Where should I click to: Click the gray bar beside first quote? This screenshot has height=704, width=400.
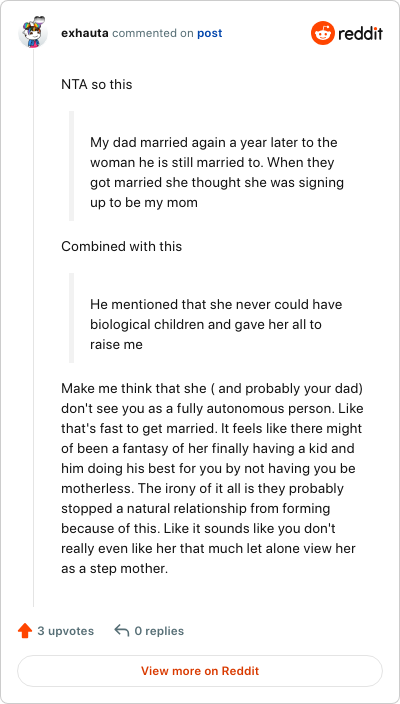[x=71, y=166]
